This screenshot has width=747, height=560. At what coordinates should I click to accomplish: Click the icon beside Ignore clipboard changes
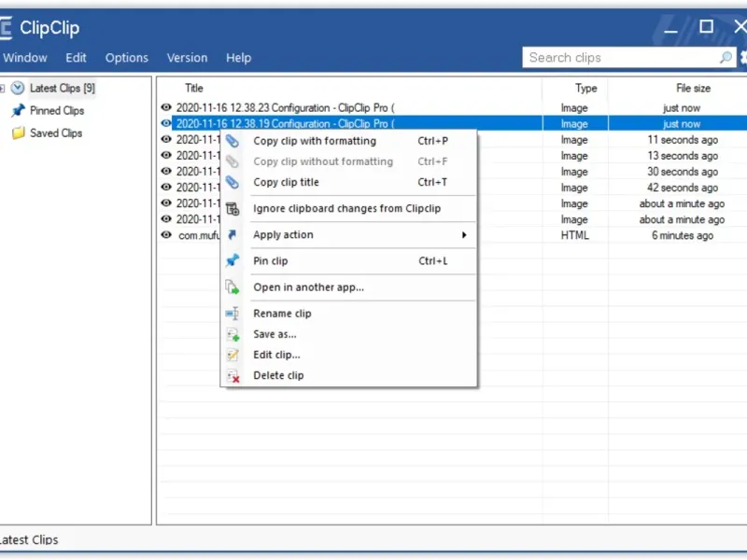tap(233, 209)
